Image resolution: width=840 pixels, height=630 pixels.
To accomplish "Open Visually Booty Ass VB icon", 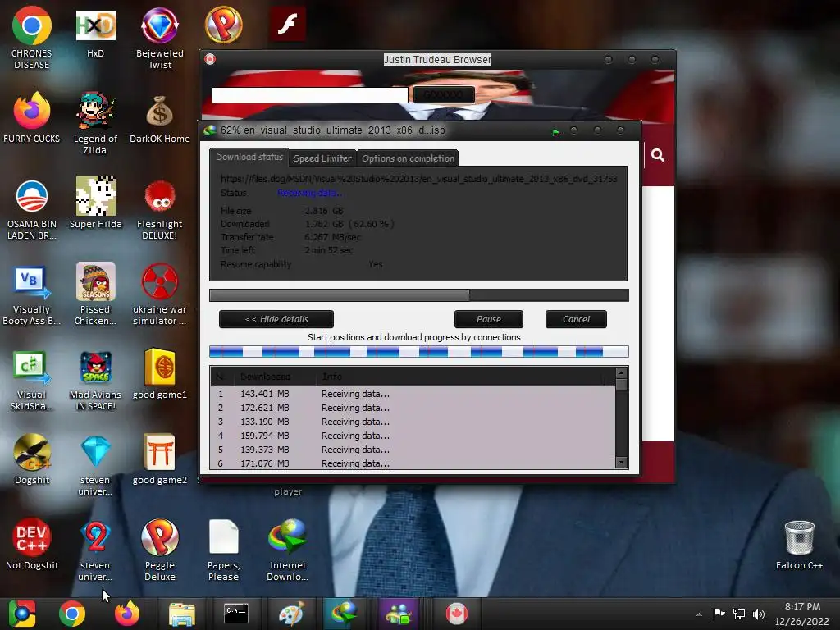I will coord(32,294).
